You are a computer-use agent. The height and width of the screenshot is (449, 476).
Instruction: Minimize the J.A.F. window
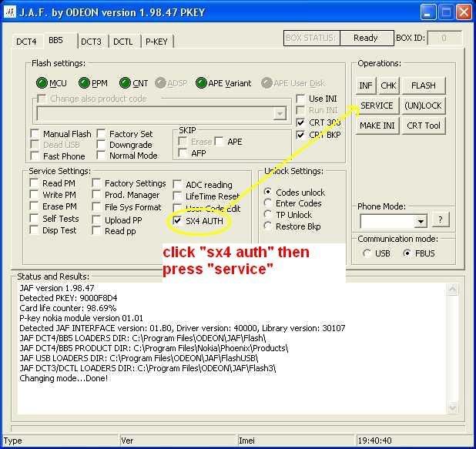point(428,13)
